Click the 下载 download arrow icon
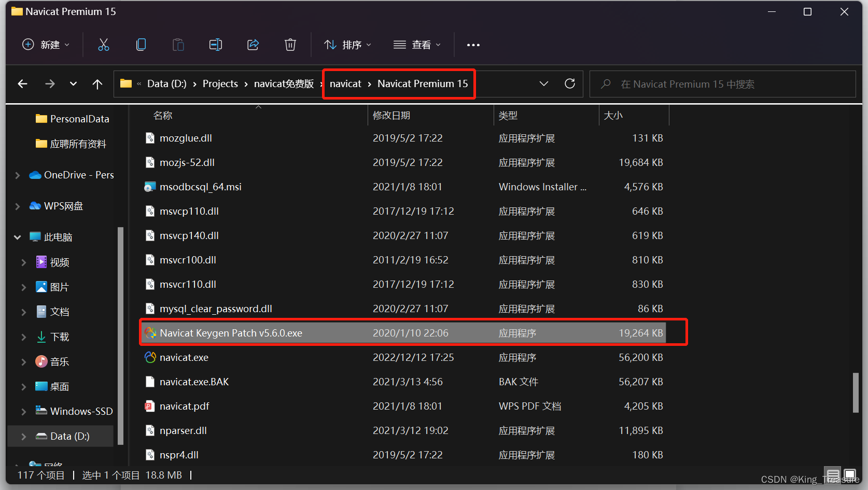The width and height of the screenshot is (868, 490). pyautogui.click(x=41, y=337)
